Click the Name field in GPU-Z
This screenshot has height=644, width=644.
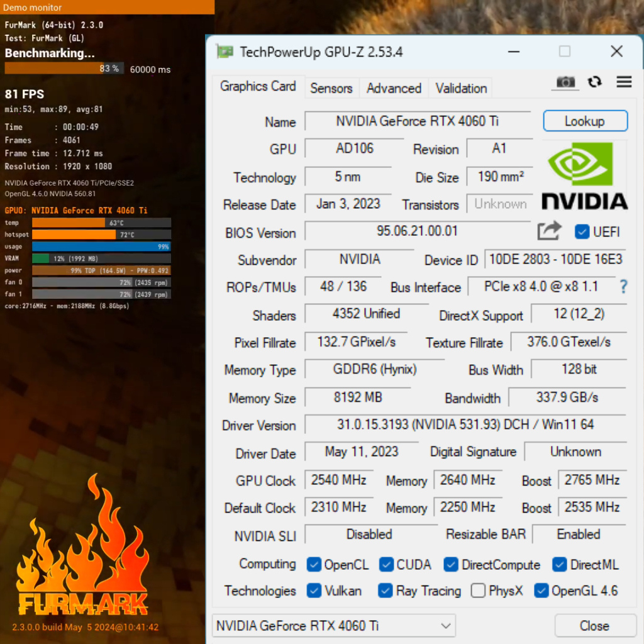418,121
